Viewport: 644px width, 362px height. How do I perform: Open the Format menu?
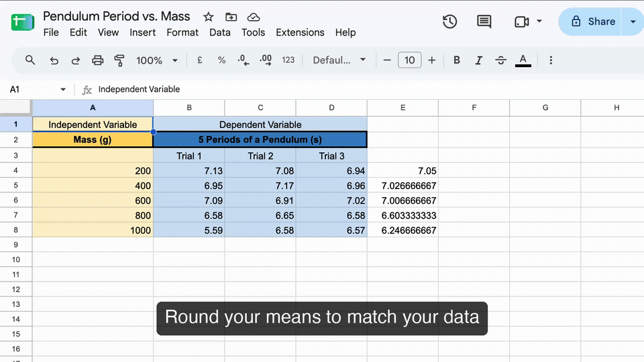pyautogui.click(x=182, y=32)
